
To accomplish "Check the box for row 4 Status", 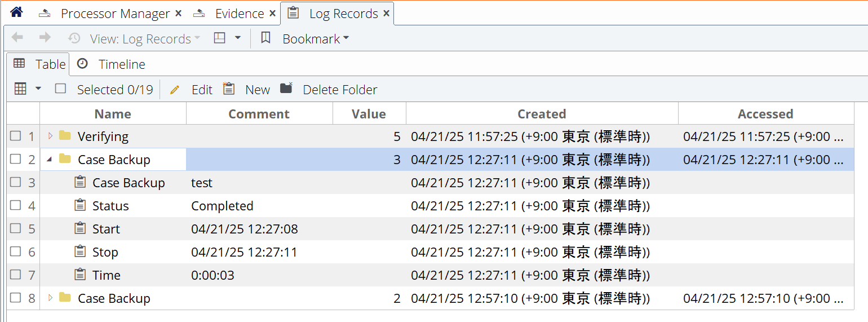I will tap(16, 205).
